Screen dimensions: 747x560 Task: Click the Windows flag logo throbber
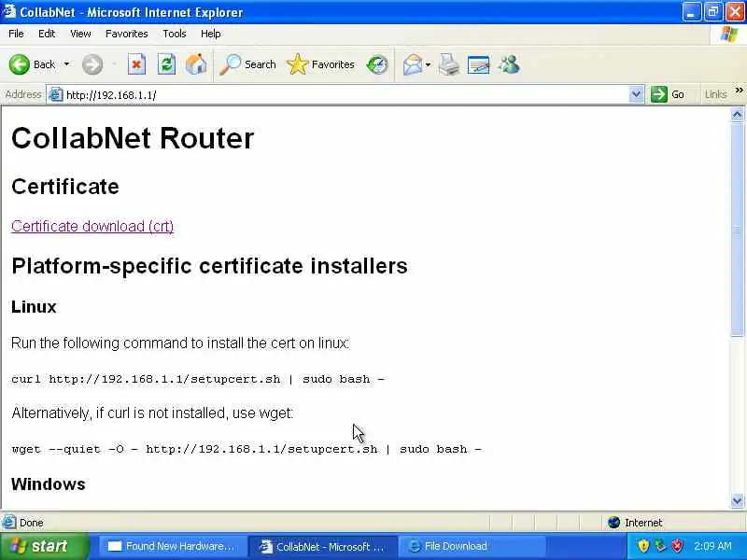pyautogui.click(x=729, y=34)
